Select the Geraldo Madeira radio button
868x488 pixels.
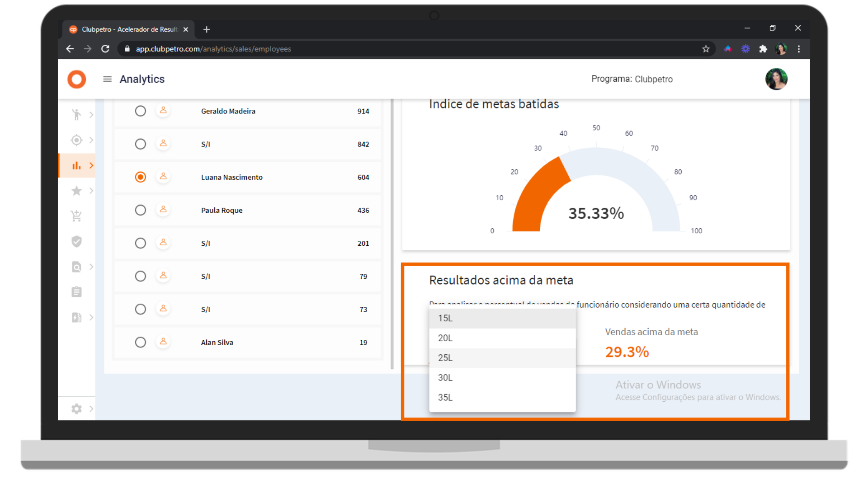[x=140, y=111]
